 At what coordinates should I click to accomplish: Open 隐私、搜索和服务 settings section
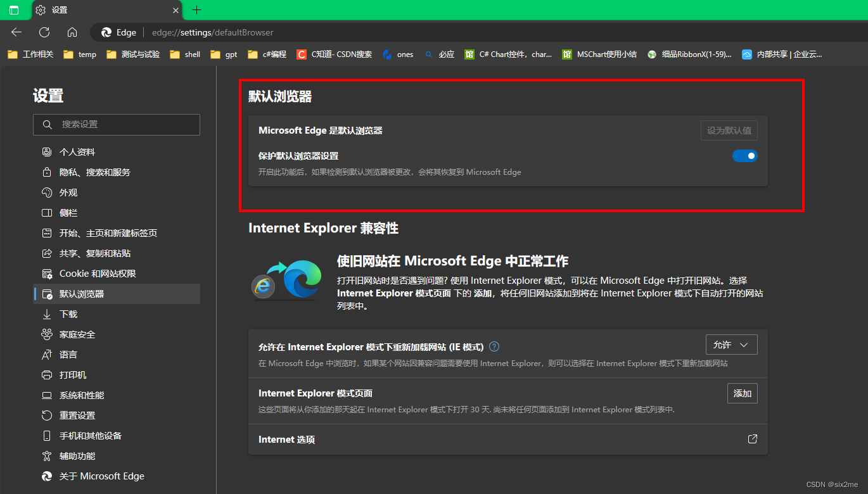point(117,172)
